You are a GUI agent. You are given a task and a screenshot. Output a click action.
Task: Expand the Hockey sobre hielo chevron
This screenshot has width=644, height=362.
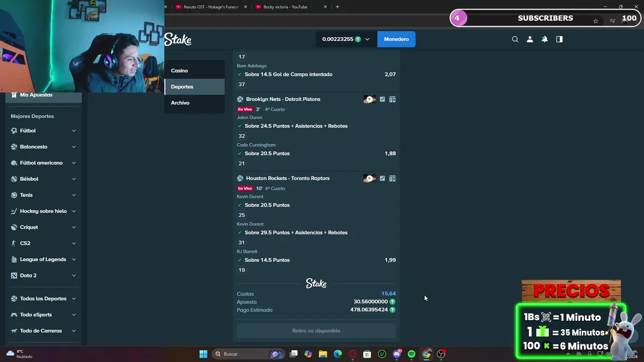pyautogui.click(x=73, y=211)
